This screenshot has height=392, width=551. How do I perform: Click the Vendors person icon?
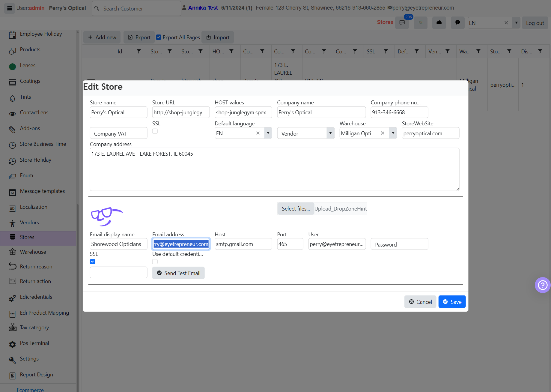pyautogui.click(x=12, y=223)
